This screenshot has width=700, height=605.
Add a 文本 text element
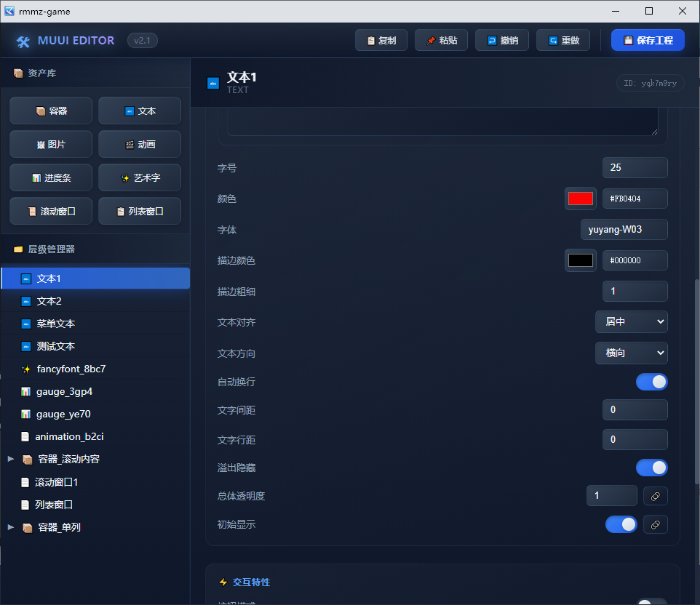click(140, 111)
